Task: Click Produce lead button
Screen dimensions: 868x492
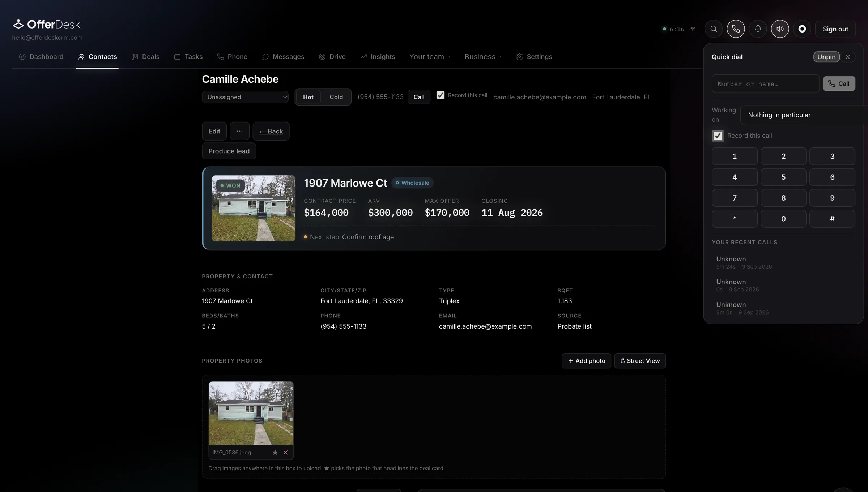Action: pyautogui.click(x=229, y=151)
